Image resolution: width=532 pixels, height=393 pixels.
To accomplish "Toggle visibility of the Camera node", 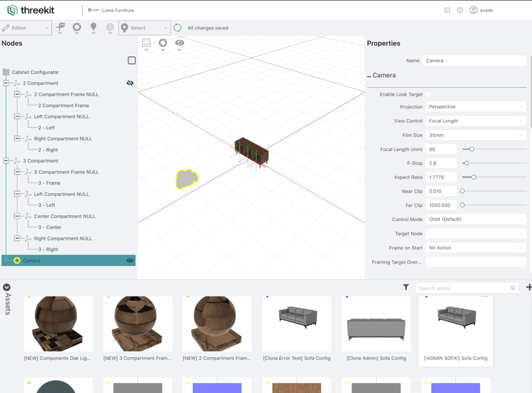I will coord(130,260).
